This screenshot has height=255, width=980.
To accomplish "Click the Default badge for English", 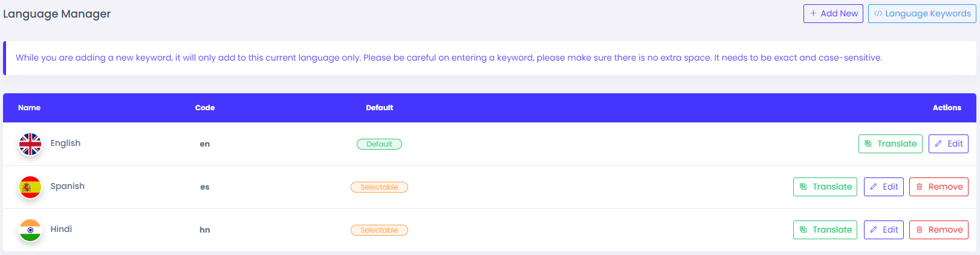I will tap(379, 144).
